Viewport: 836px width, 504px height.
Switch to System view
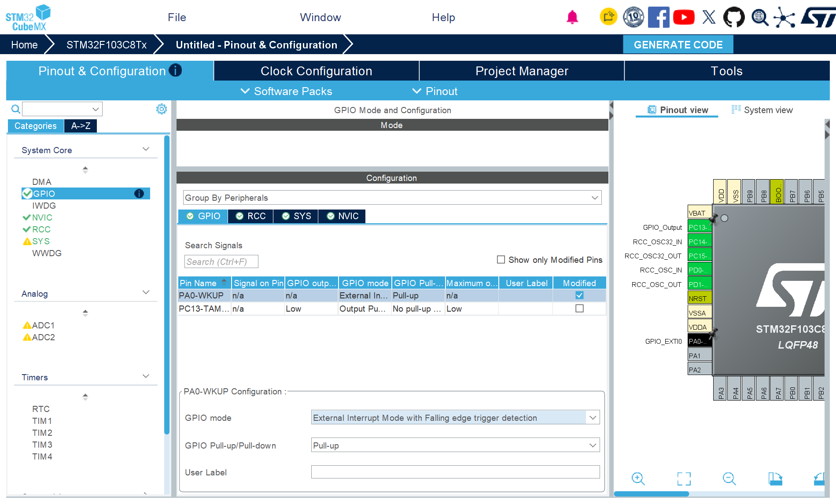(762, 110)
